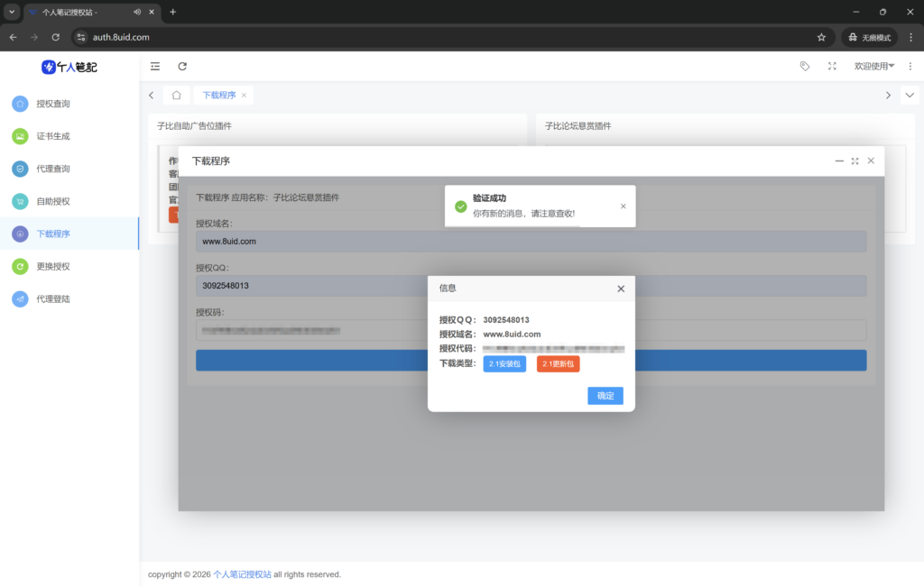Collapse the sidebar with the menu toggle icon
This screenshot has height=587, width=924.
point(155,67)
